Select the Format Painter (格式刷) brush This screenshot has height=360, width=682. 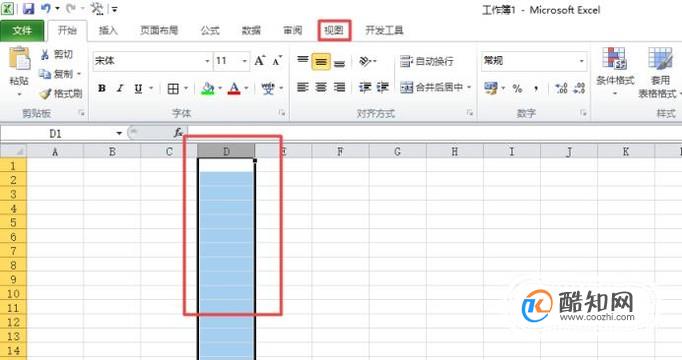click(45, 93)
